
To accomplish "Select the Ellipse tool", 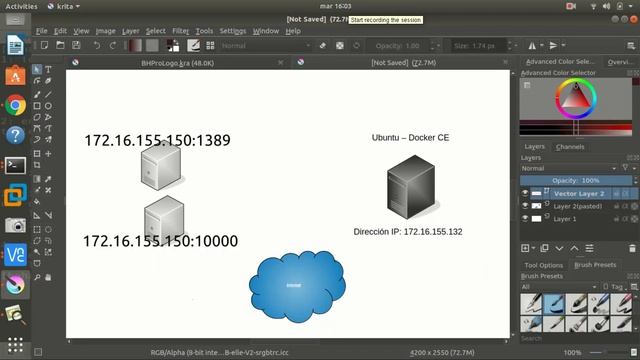I will 48,106.
